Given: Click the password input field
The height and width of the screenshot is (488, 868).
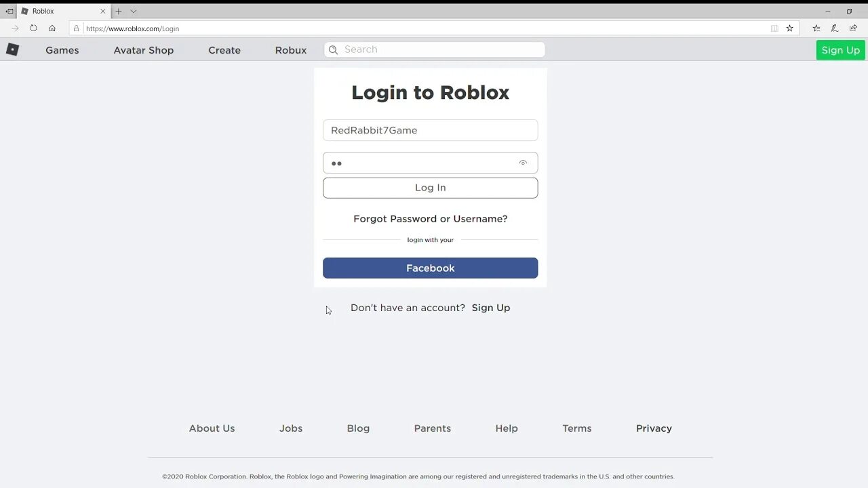Looking at the screenshot, I should 431,163.
